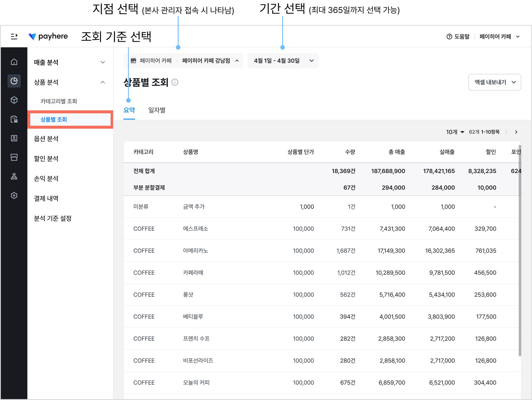Click the 베티블루 product name
Screen dimensions: 532x400
point(193,317)
